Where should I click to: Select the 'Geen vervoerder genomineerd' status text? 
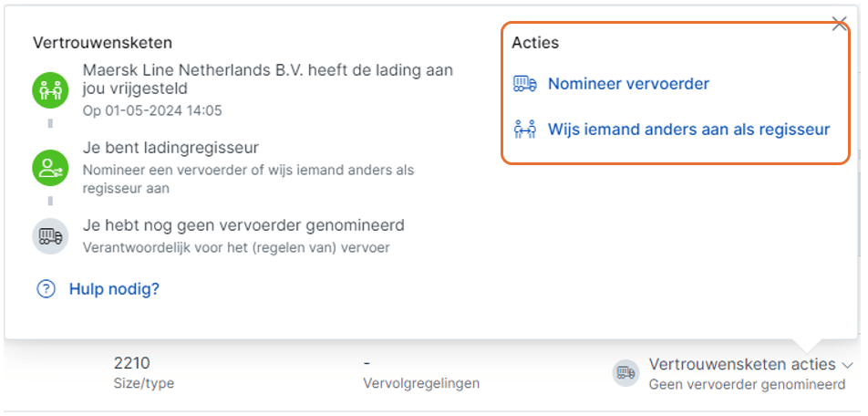747,384
